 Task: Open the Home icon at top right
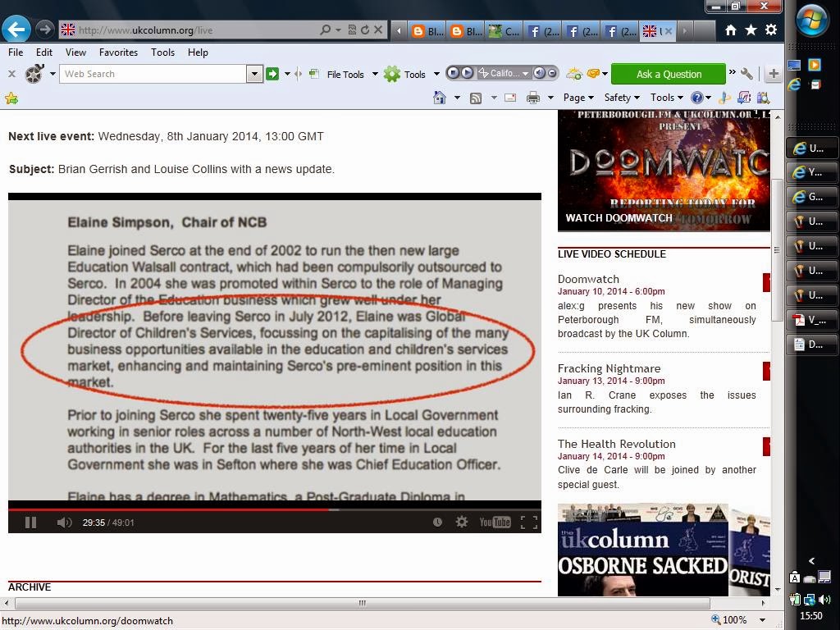click(x=731, y=30)
